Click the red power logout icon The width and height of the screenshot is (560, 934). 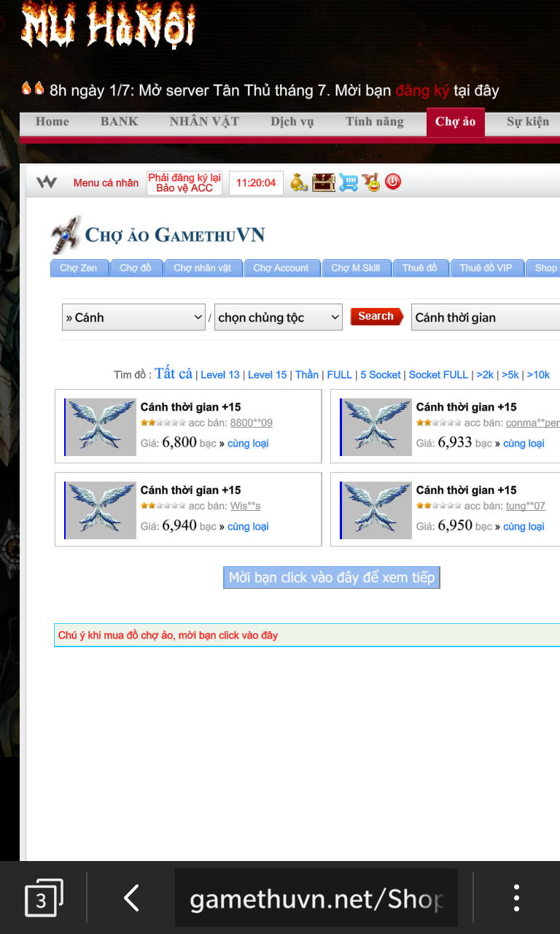393,182
